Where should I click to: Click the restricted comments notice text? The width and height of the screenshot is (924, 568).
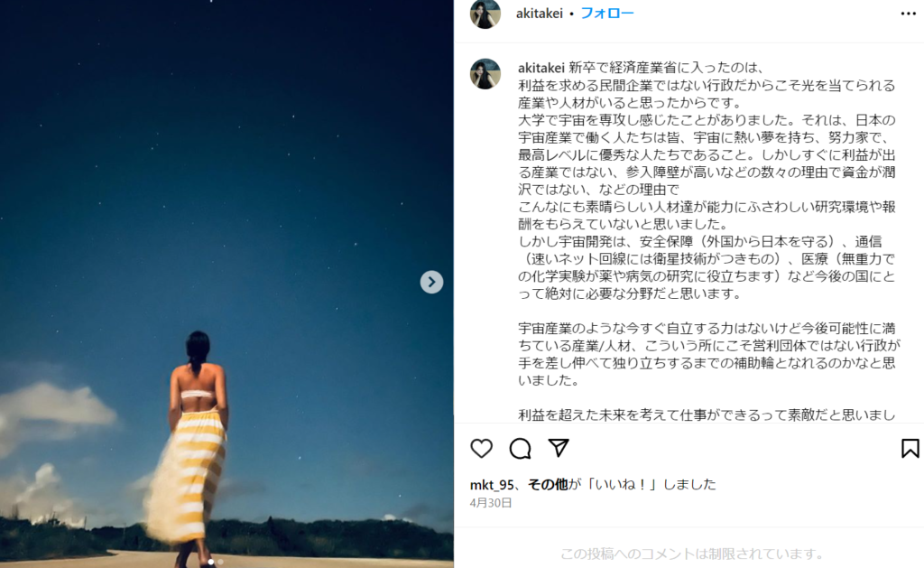[693, 554]
